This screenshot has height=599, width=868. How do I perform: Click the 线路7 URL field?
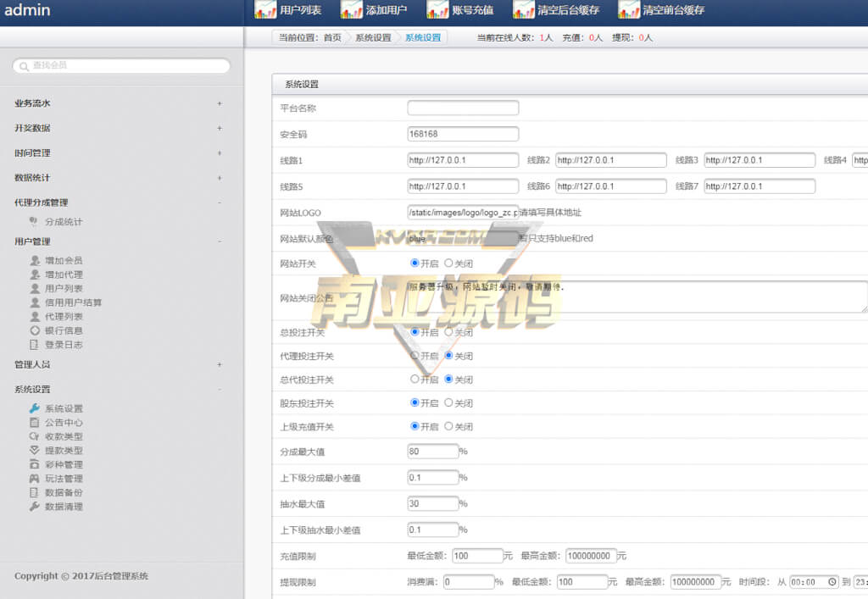pos(759,186)
